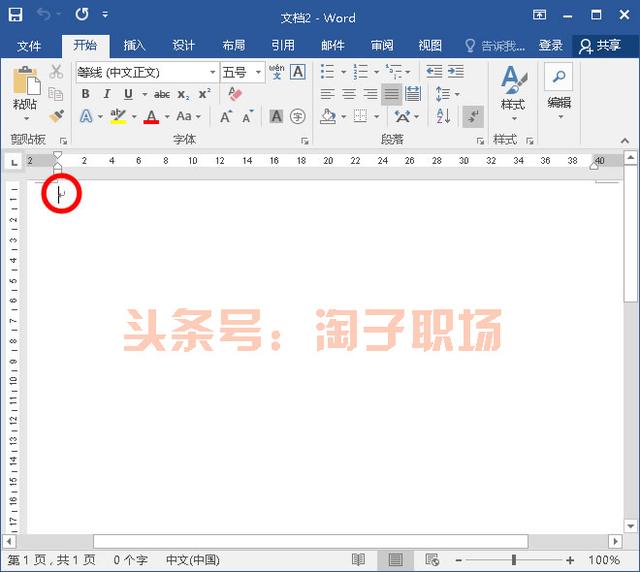This screenshot has width=640, height=572.
Task: Center align the paragraph
Action: point(349,94)
